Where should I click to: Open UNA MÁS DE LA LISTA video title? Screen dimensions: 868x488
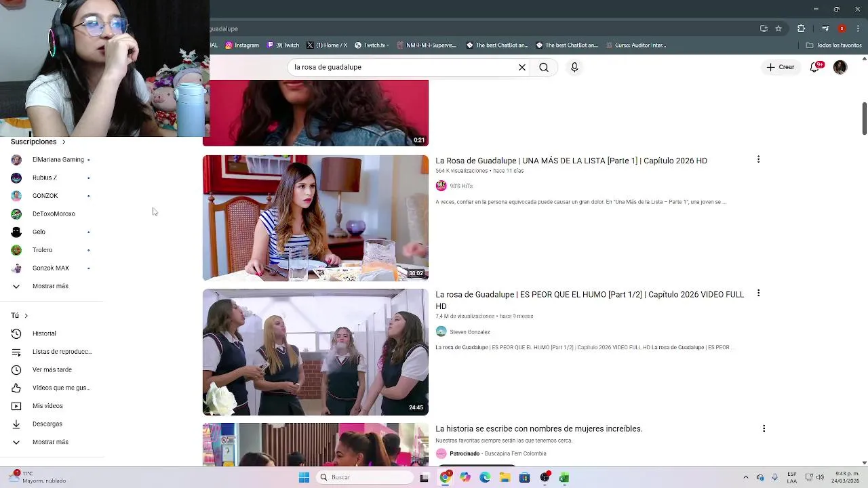[x=571, y=161]
